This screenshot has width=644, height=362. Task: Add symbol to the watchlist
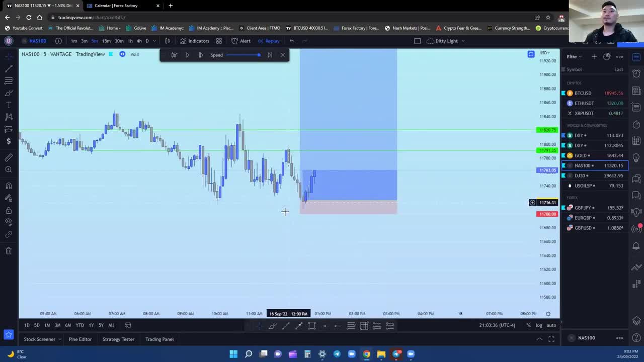[594, 56]
